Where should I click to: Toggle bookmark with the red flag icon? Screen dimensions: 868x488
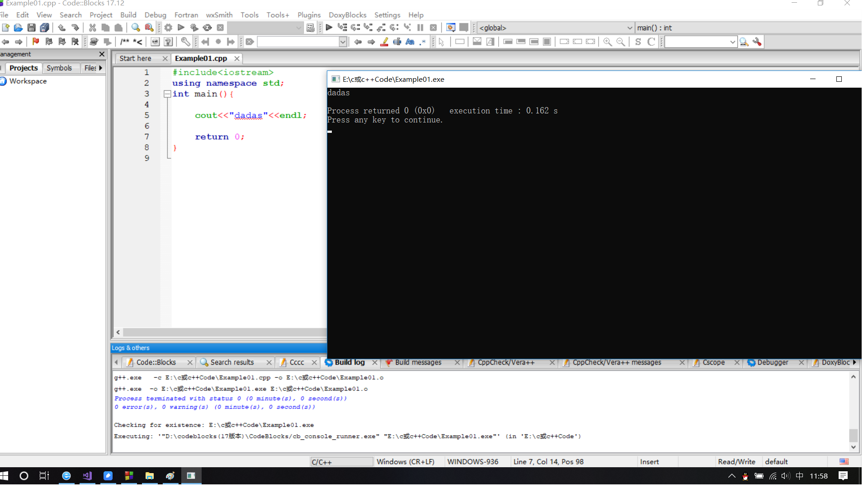point(36,42)
